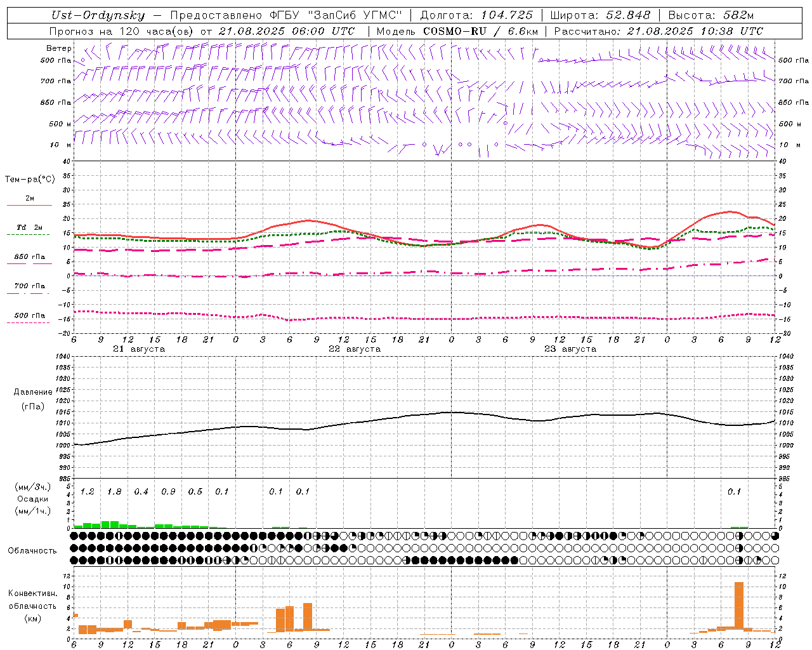Viewport: 812px width, 650px height.
Task: Click the Рассчитано: 21.08.2025 10:38 UTC timestamp
Action: point(658,31)
